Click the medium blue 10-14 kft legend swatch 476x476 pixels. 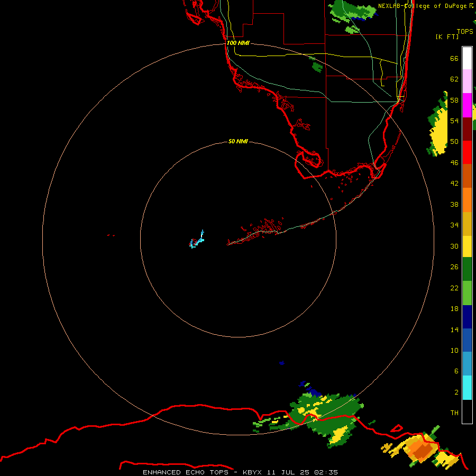467,340
